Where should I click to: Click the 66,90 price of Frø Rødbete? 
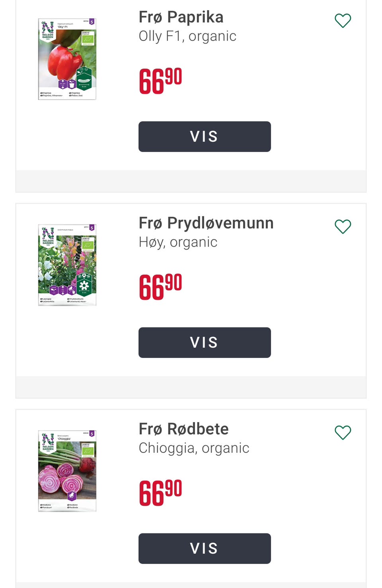[x=160, y=492]
